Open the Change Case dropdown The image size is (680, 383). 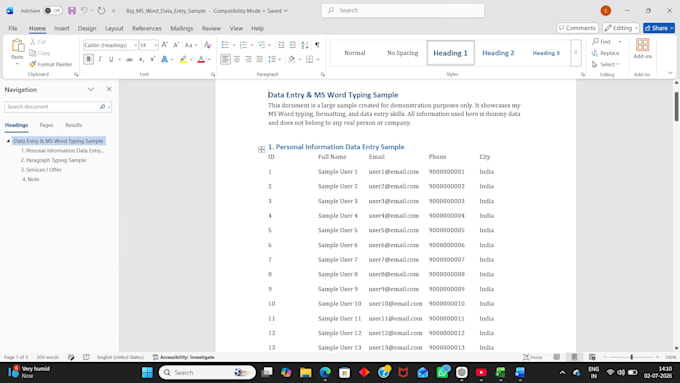tap(190, 45)
